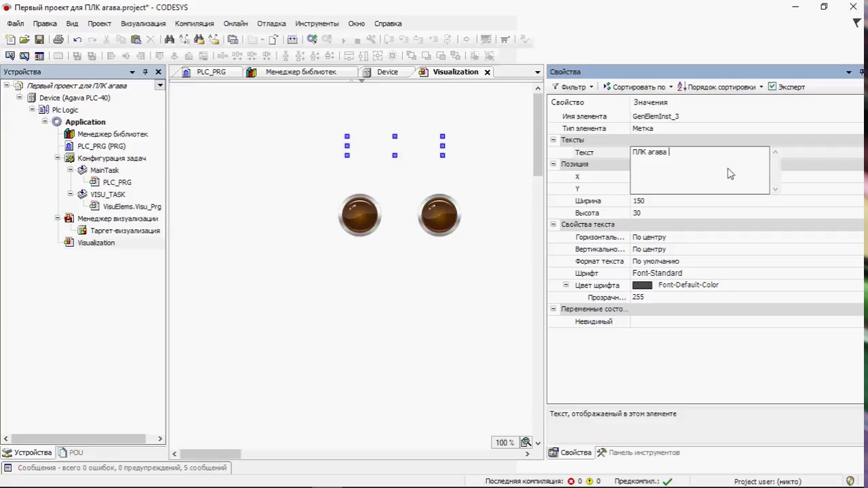Click the warning icon in status bar
The image size is (868, 488).
tap(589, 481)
